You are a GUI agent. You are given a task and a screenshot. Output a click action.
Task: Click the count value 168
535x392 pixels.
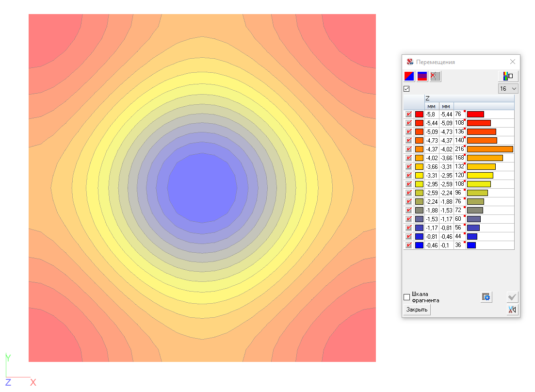coord(459,158)
